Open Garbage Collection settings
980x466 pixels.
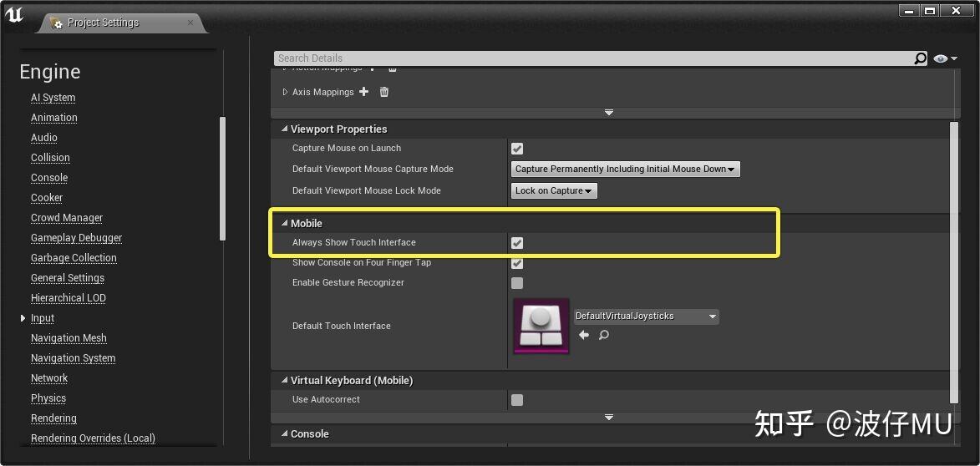pos(74,258)
